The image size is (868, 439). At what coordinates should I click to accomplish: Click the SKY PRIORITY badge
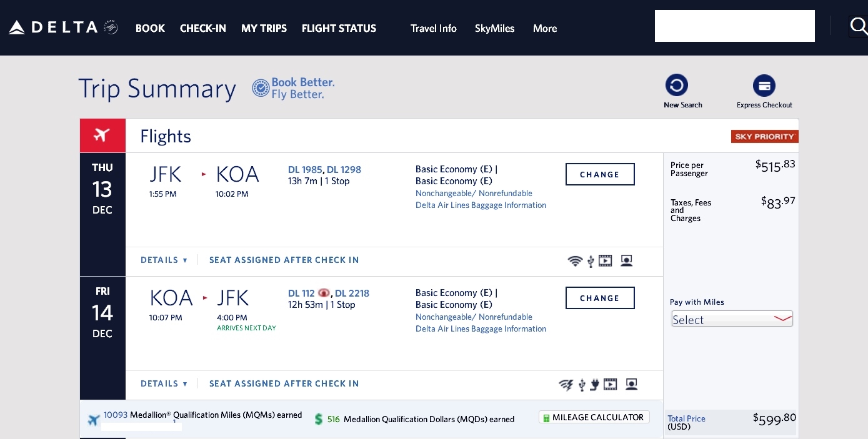pos(764,136)
